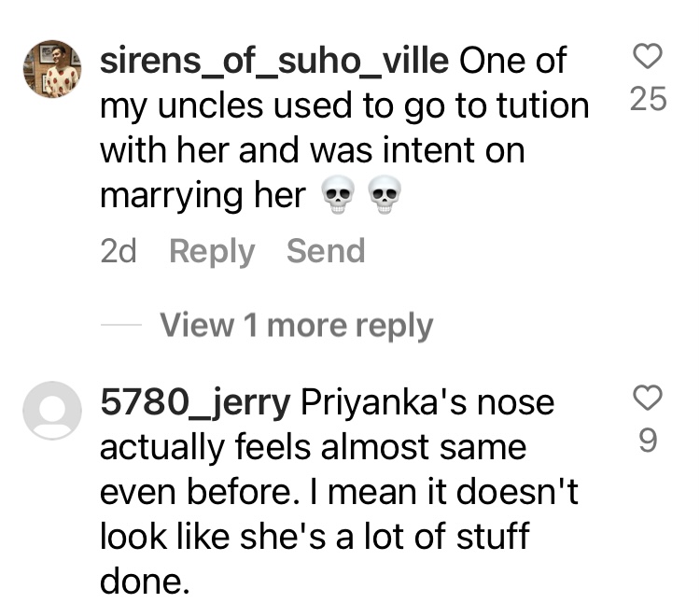Click the first skull emoji
This screenshot has width=700, height=603.
click(x=338, y=197)
